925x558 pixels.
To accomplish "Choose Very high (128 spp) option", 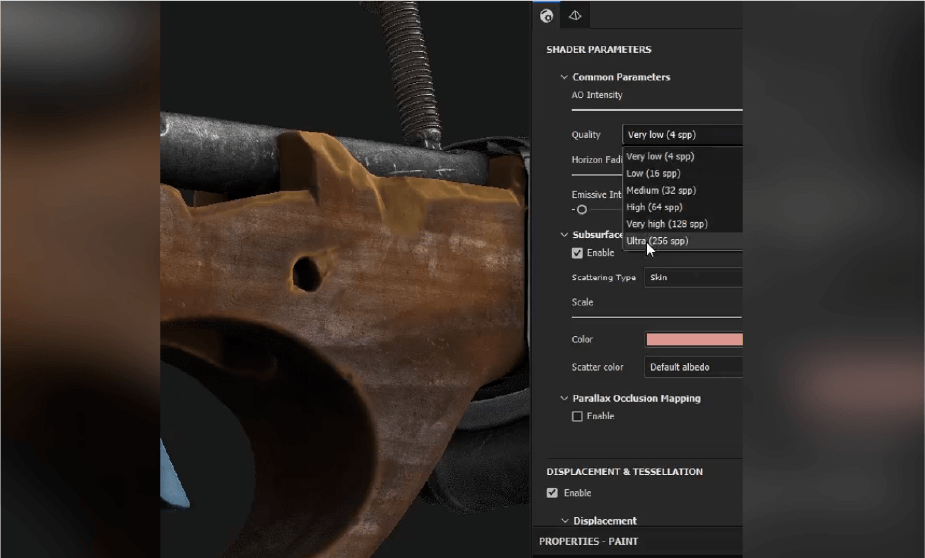I will click(x=666, y=224).
